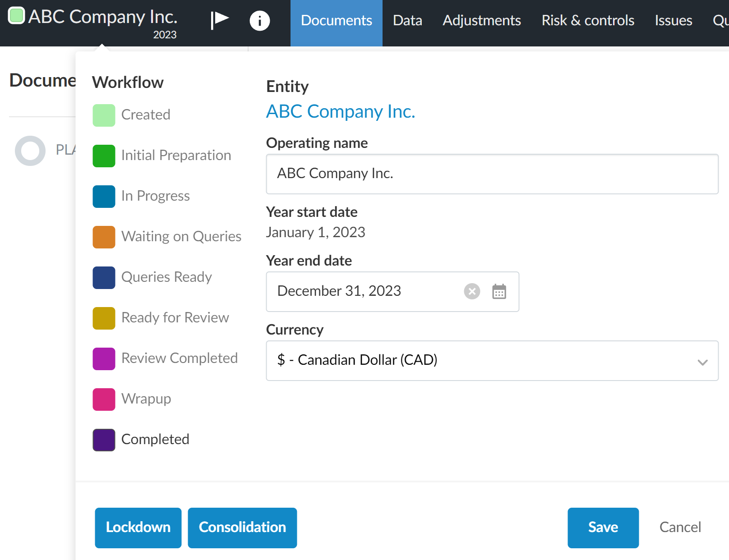Click the Consolidation button

242,528
